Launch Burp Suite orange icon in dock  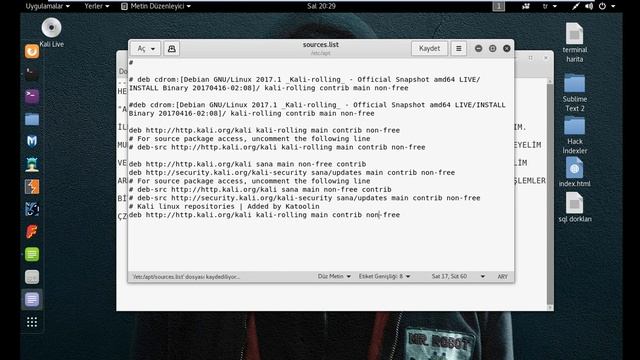[32, 187]
